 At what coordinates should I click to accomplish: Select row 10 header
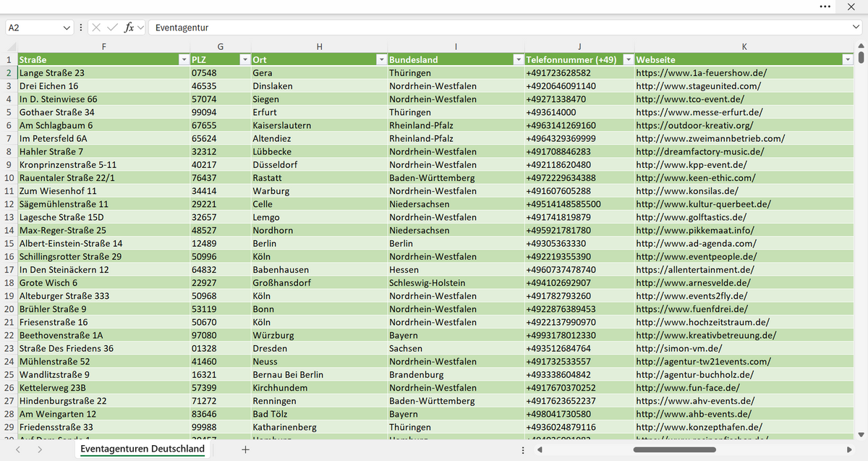coord(9,178)
